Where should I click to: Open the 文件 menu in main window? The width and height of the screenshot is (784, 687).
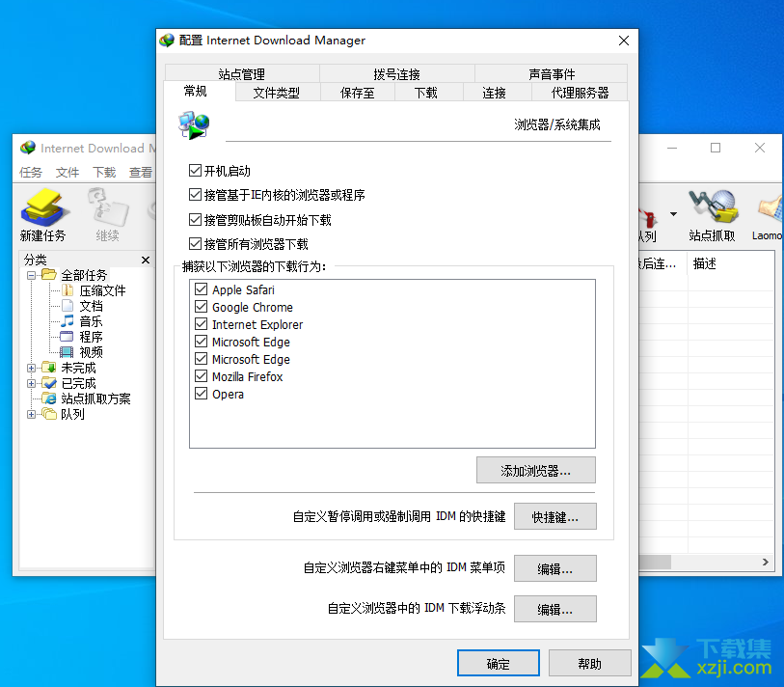point(67,173)
